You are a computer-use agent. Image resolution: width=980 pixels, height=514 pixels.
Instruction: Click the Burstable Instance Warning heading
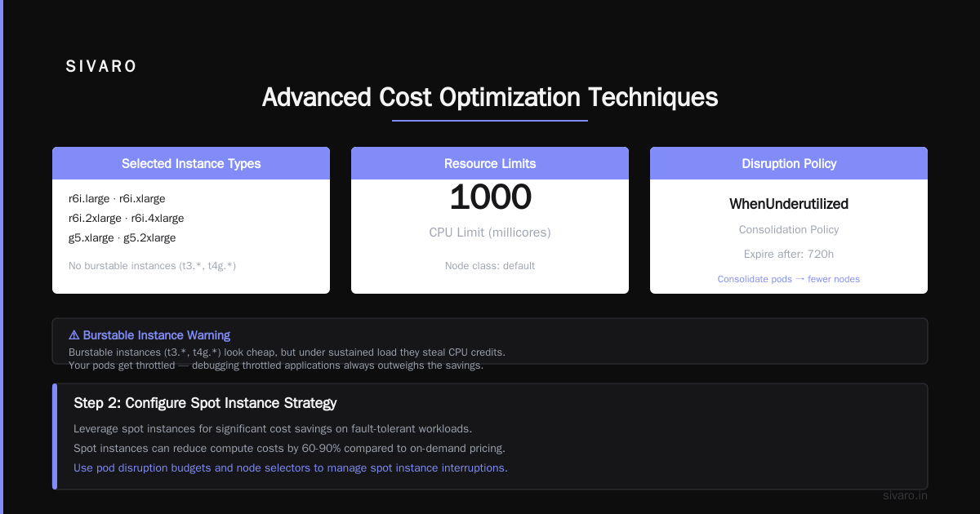[x=157, y=335]
